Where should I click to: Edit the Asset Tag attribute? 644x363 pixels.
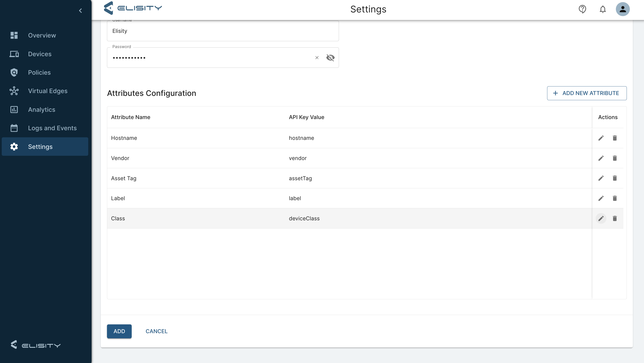(x=601, y=178)
